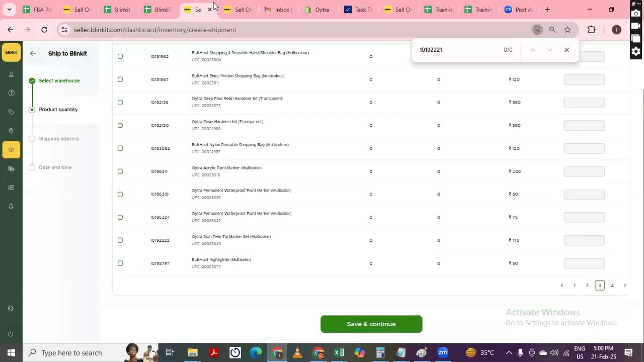
Task: Open a new browser tab
Action: [547, 10]
